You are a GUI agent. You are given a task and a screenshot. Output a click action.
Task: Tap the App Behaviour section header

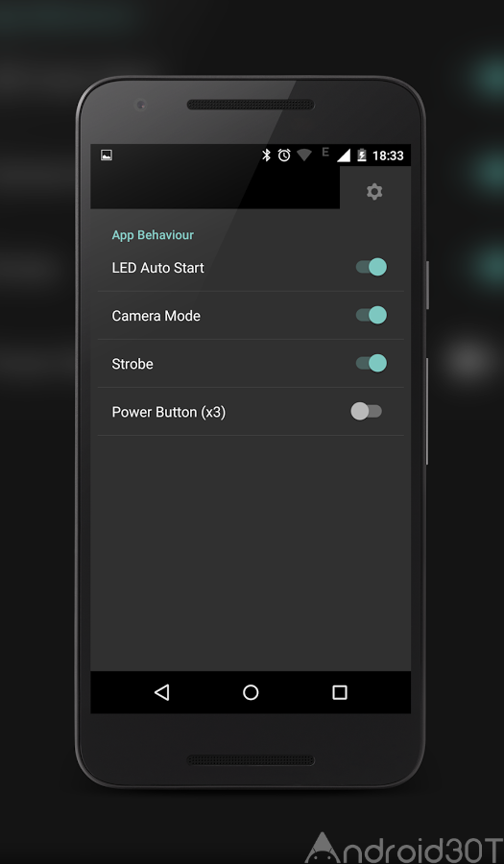[153, 235]
